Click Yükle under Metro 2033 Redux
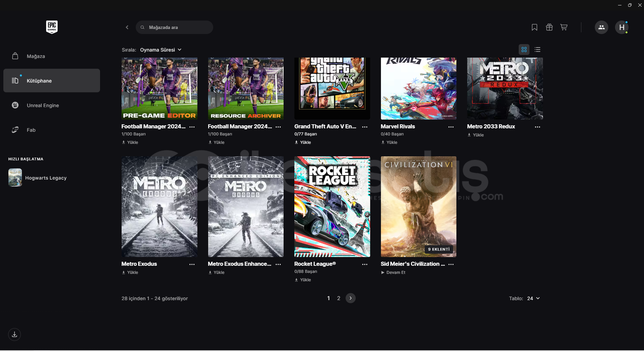The height and width of the screenshot is (351, 644). [476, 135]
